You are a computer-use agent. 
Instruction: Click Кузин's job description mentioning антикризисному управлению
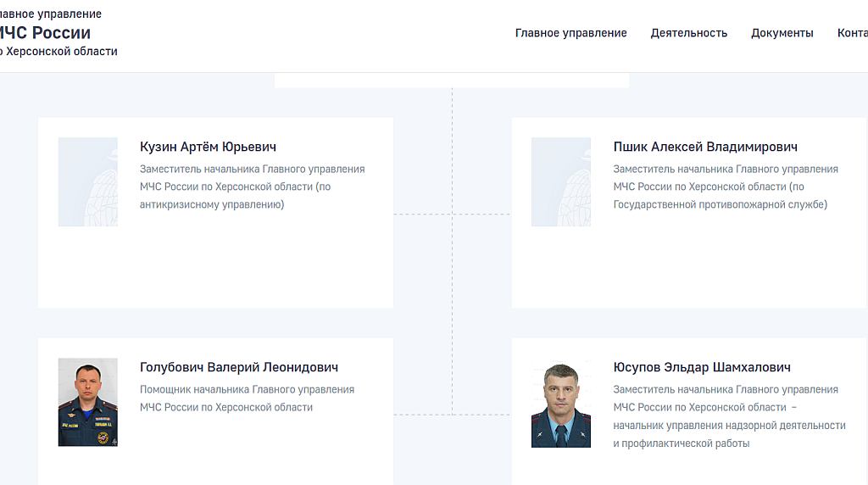[x=252, y=187]
